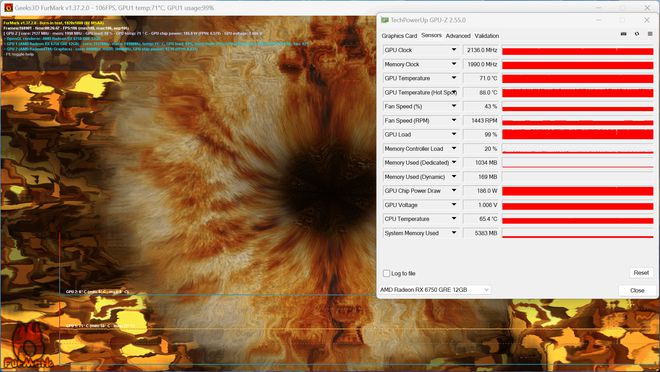
Task: Open the Fan Speed (RPM) dropdown
Action: [x=454, y=120]
